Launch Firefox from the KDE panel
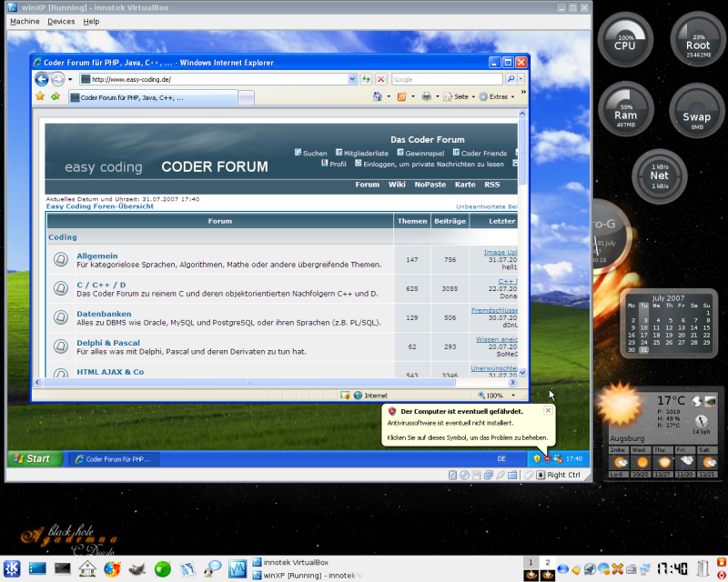This screenshot has height=582, width=728. tap(112, 569)
